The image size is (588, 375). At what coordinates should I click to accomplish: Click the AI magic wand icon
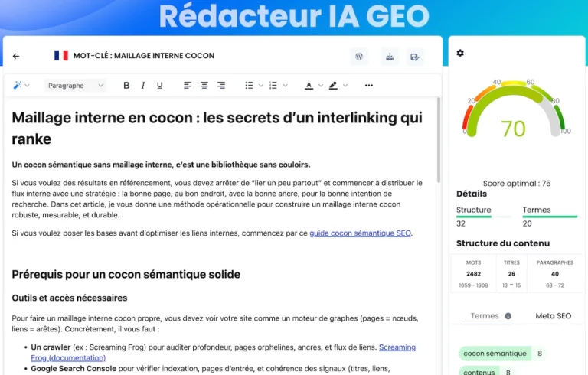pyautogui.click(x=18, y=85)
